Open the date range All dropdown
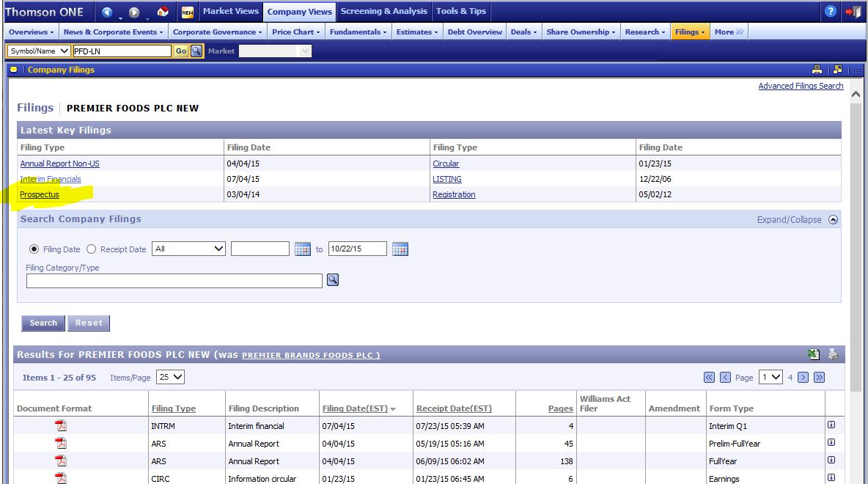This screenshot has height=484, width=868. pyautogui.click(x=188, y=249)
